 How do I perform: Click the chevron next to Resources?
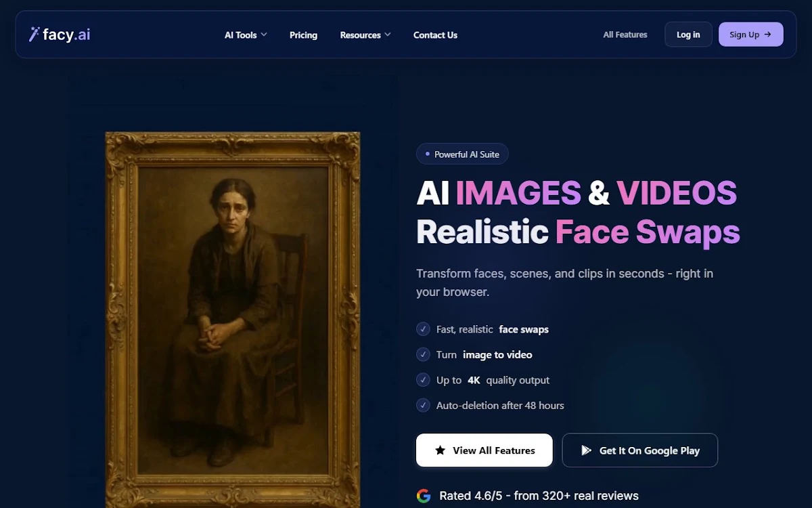388,35
